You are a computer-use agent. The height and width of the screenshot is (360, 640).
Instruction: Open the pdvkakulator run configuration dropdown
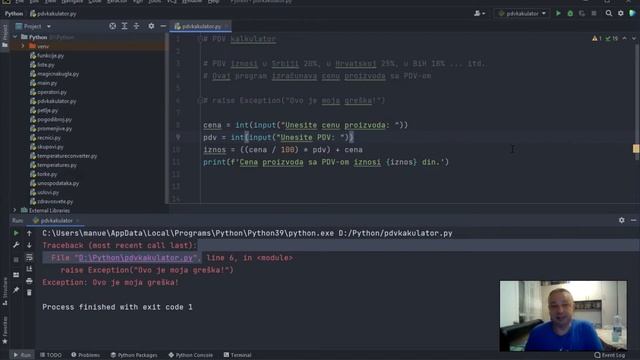pyautogui.click(x=522, y=13)
